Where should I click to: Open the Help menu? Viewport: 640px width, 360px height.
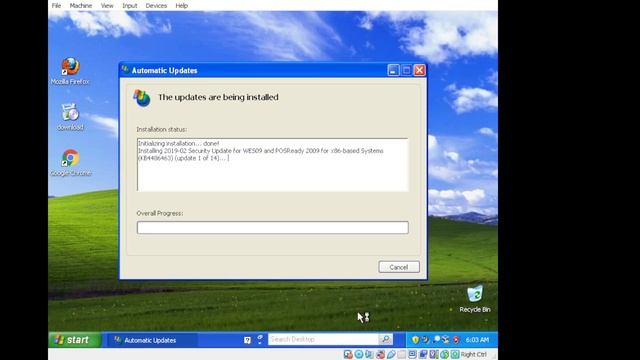182,5
